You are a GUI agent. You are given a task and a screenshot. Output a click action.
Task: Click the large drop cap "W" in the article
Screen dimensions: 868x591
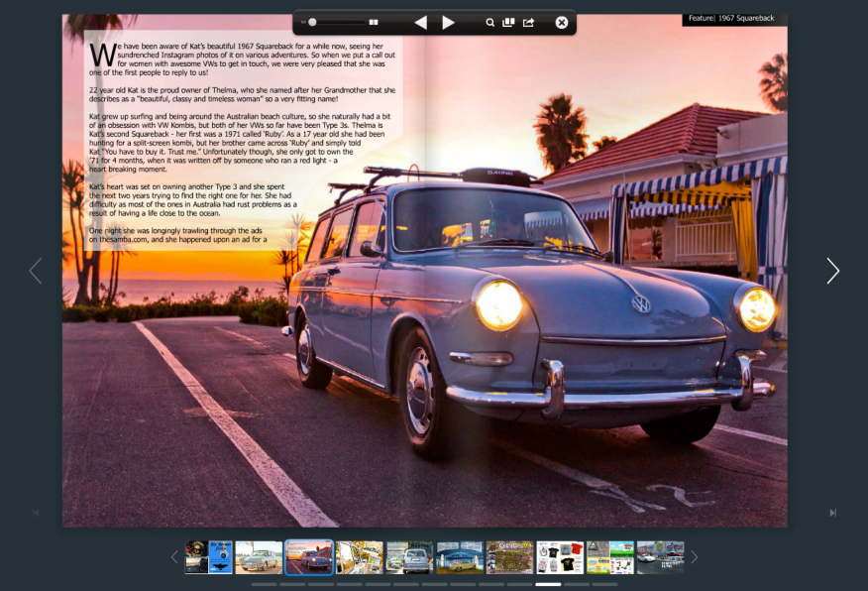pyautogui.click(x=102, y=55)
